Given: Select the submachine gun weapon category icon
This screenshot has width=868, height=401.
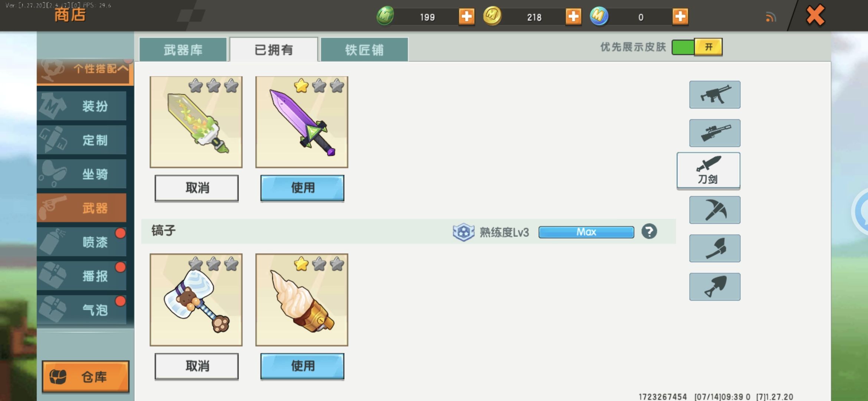Looking at the screenshot, I should [715, 95].
